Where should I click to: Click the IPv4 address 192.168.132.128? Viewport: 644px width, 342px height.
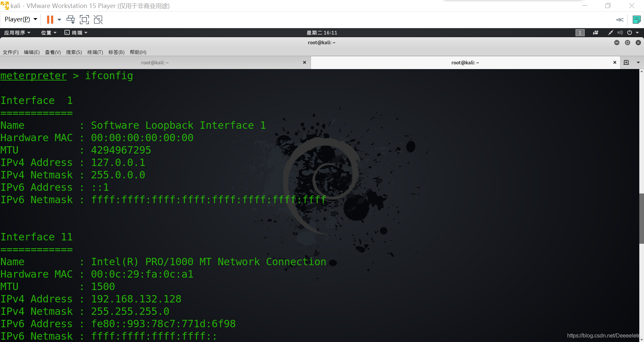coord(136,299)
